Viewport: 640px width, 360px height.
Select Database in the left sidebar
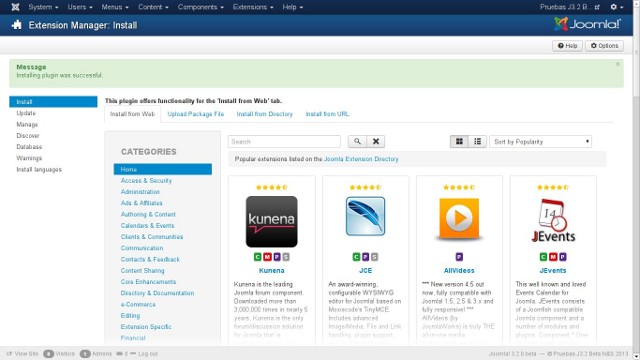pos(29,147)
